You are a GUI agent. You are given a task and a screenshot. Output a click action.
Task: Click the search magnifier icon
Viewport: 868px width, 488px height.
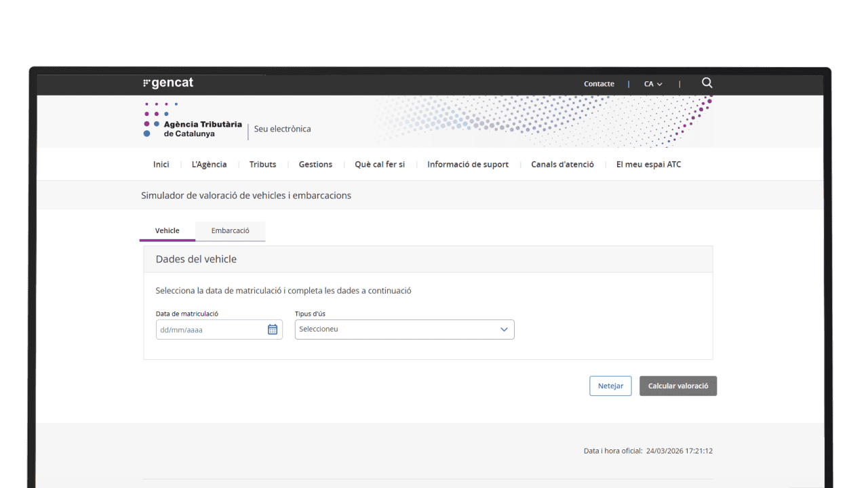click(x=707, y=83)
